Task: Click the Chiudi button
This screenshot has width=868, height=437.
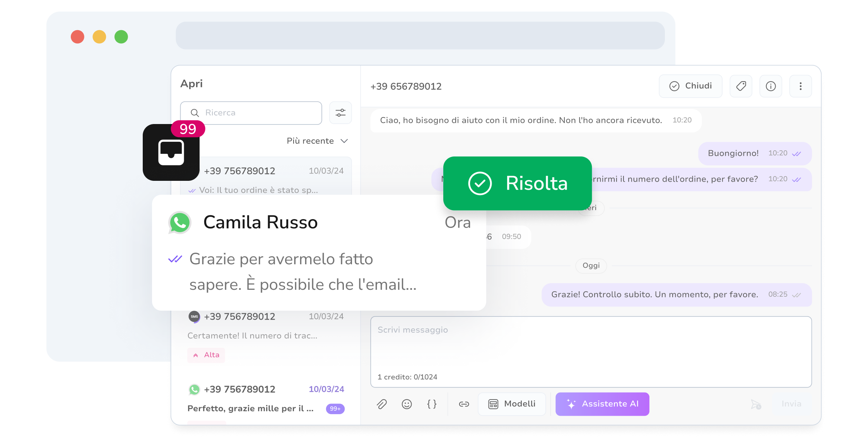Action: pos(690,86)
